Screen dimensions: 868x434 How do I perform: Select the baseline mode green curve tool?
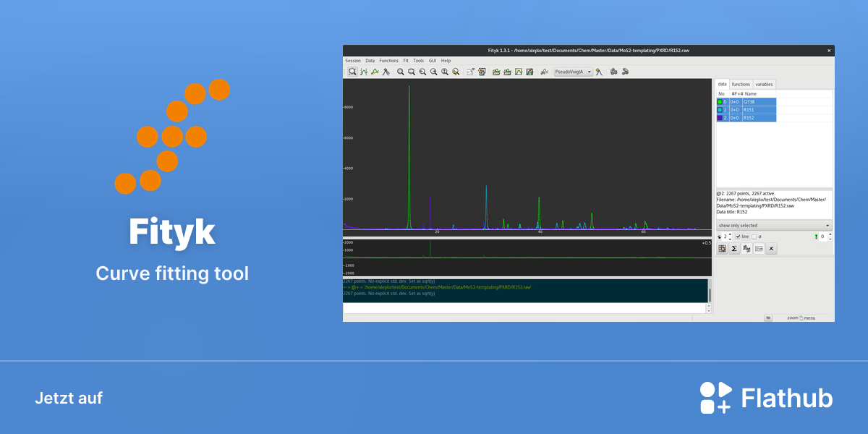375,72
